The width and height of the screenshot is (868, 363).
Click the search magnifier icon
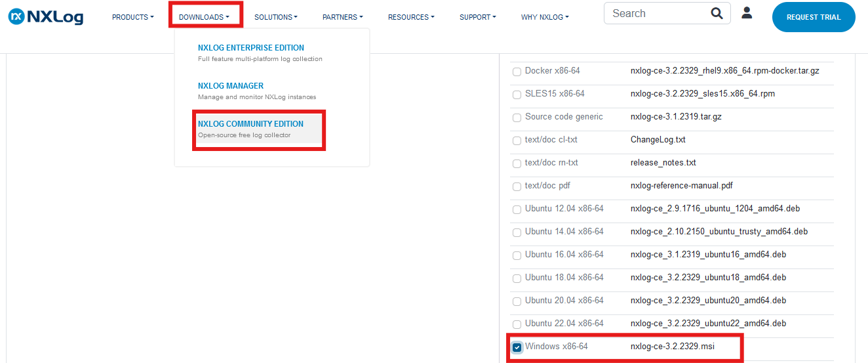coord(717,14)
